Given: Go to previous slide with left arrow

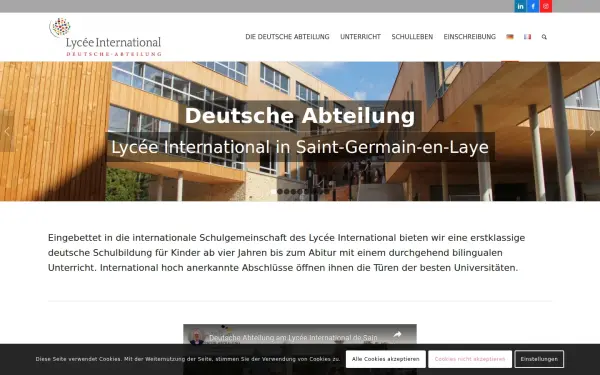Looking at the screenshot, I should click(7, 131).
